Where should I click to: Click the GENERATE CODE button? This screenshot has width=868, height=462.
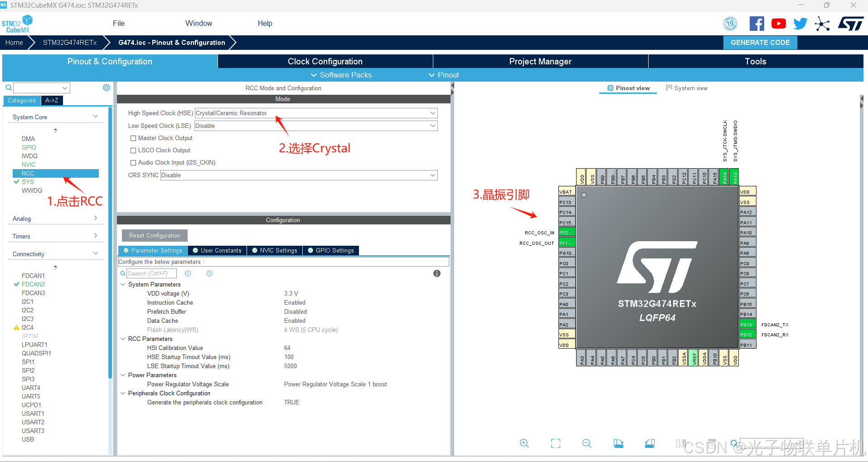(760, 42)
